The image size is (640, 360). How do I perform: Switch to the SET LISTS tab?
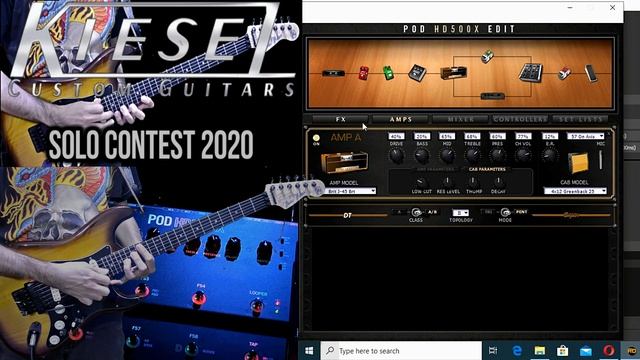click(x=580, y=119)
